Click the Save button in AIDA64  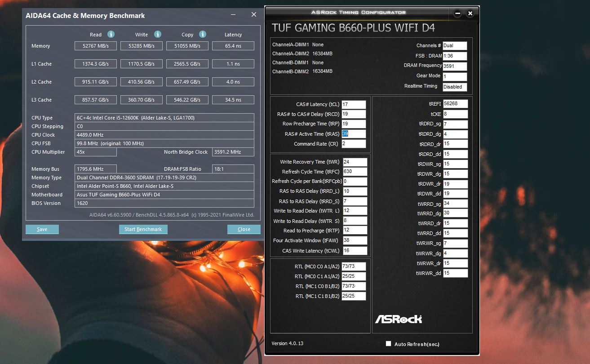[42, 229]
